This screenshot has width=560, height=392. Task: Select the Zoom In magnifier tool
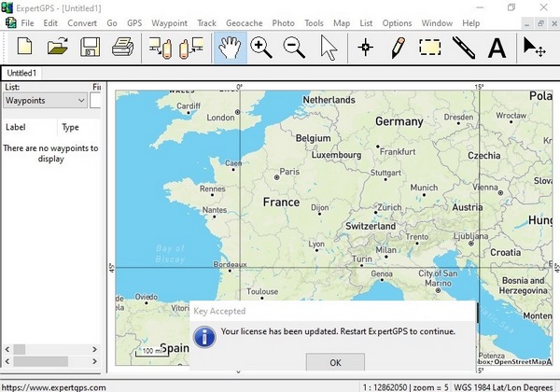pyautogui.click(x=261, y=48)
